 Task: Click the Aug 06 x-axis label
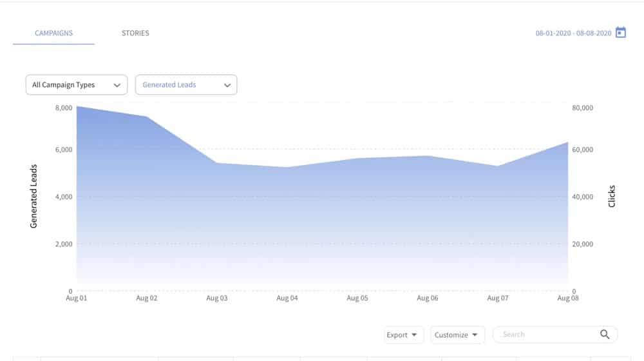point(428,298)
